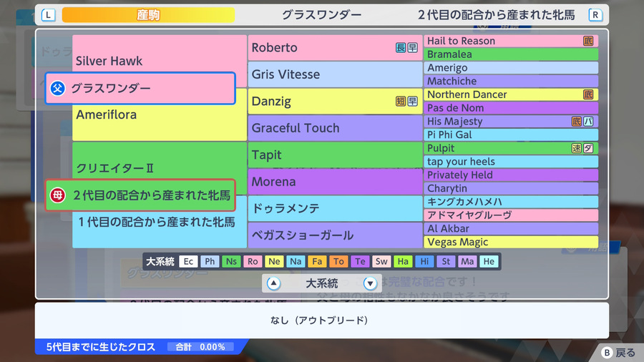The width and height of the screenshot is (644, 362).
Task: Select the ドゥラメンテ pedigree cell
Action: pos(335,208)
